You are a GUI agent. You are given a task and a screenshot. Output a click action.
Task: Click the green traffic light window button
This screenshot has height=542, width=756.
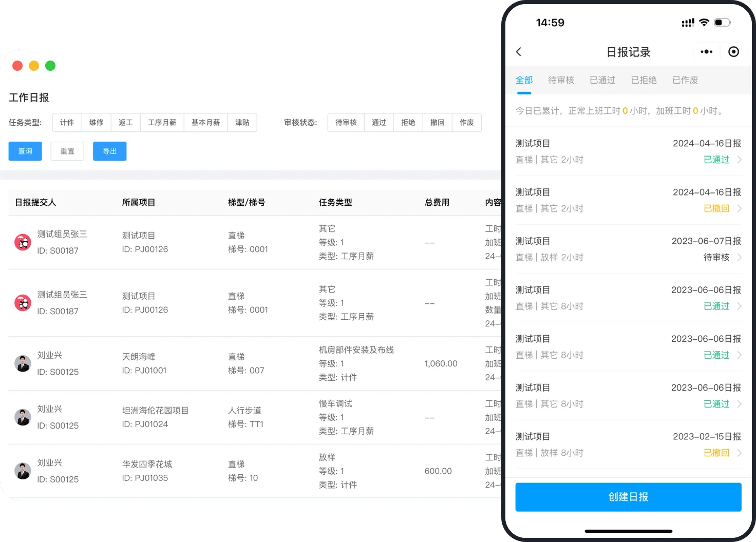point(50,66)
